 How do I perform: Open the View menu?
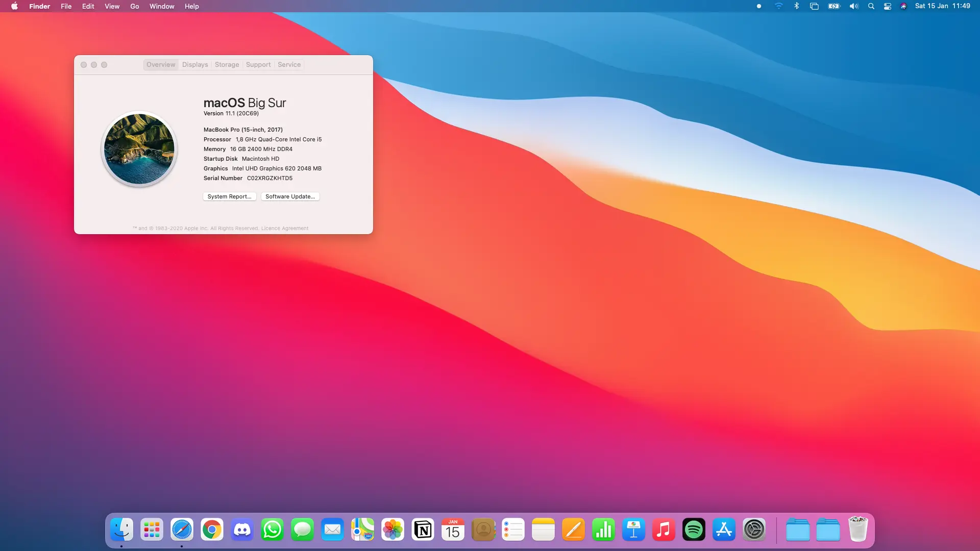[112, 6]
